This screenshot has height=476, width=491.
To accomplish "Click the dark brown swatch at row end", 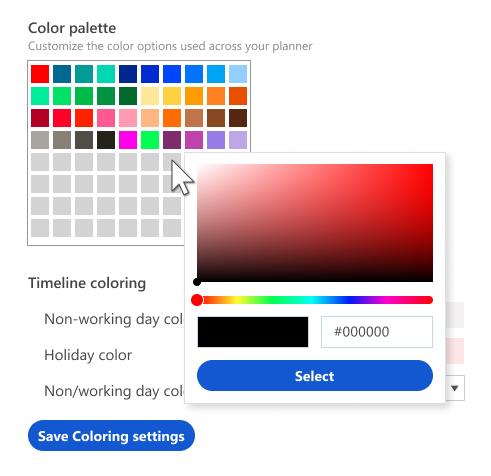I will pyautogui.click(x=238, y=118).
